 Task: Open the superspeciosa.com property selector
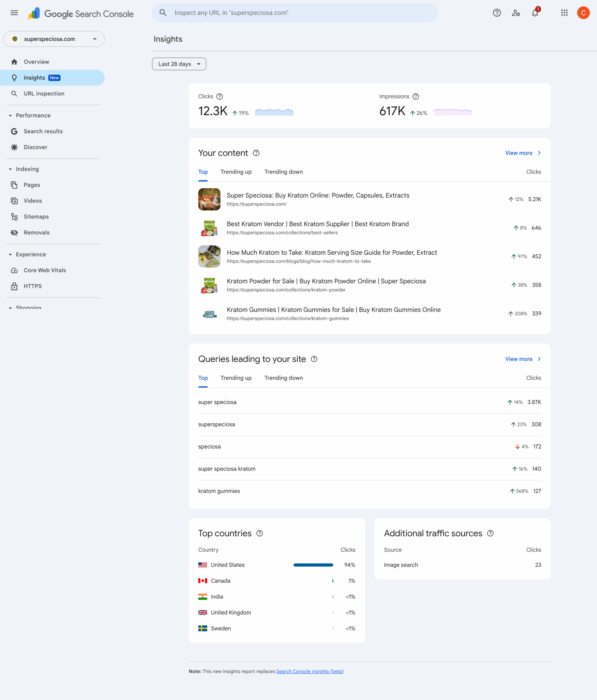tap(54, 39)
